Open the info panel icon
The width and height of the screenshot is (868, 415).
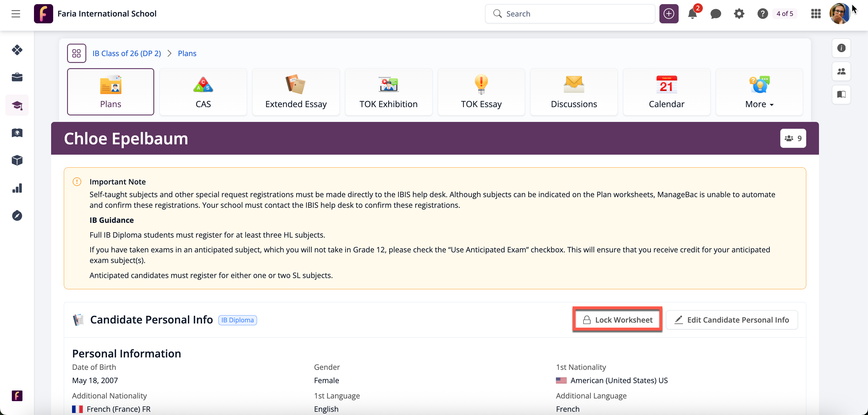pyautogui.click(x=841, y=48)
